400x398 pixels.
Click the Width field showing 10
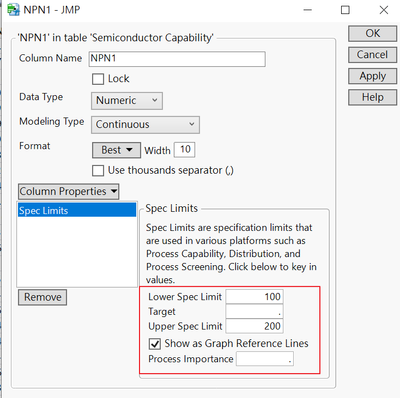[x=184, y=149]
